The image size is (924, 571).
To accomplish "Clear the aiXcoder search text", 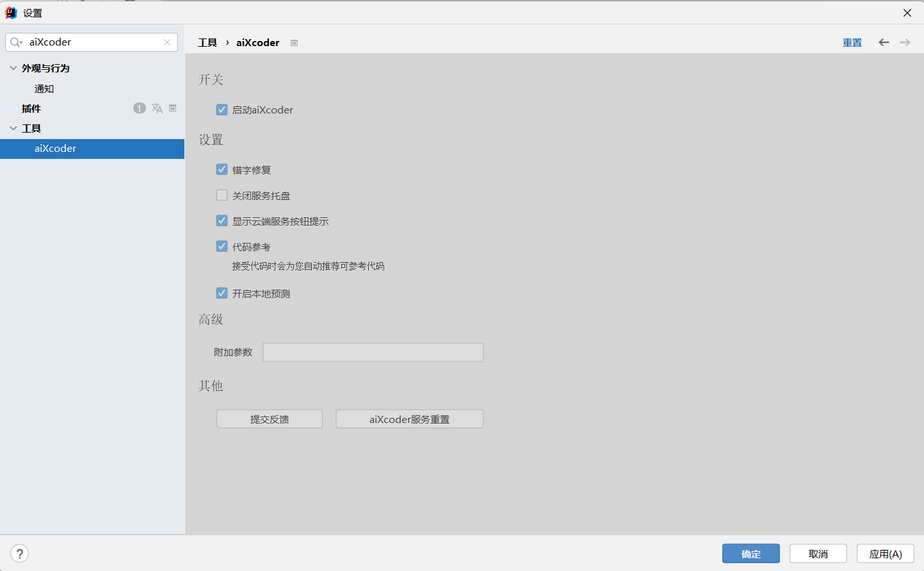I will (167, 42).
